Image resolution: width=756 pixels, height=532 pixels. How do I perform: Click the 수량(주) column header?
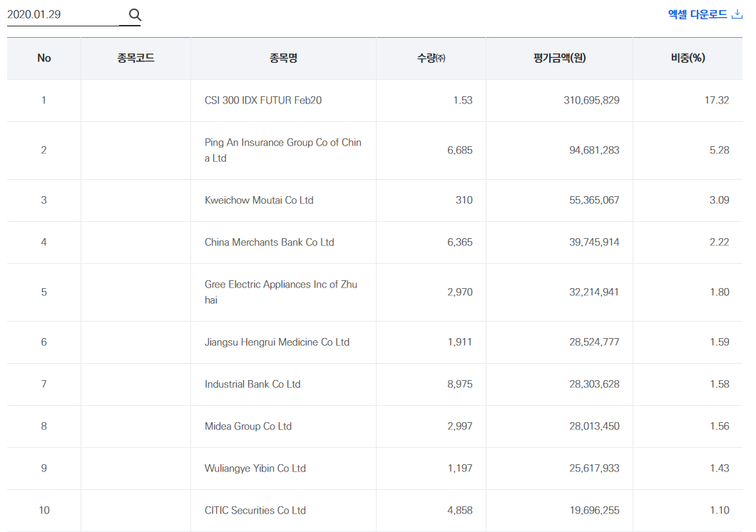[x=431, y=58]
